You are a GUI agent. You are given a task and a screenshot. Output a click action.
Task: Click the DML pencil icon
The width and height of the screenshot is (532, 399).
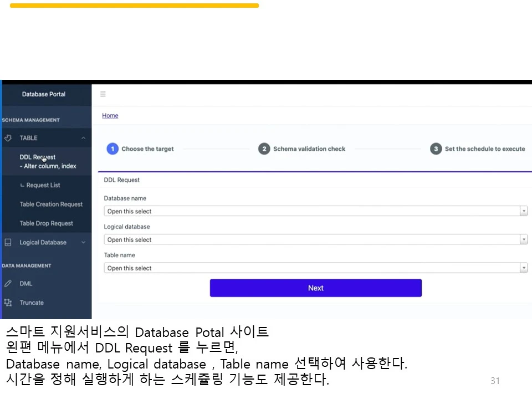tap(8, 283)
